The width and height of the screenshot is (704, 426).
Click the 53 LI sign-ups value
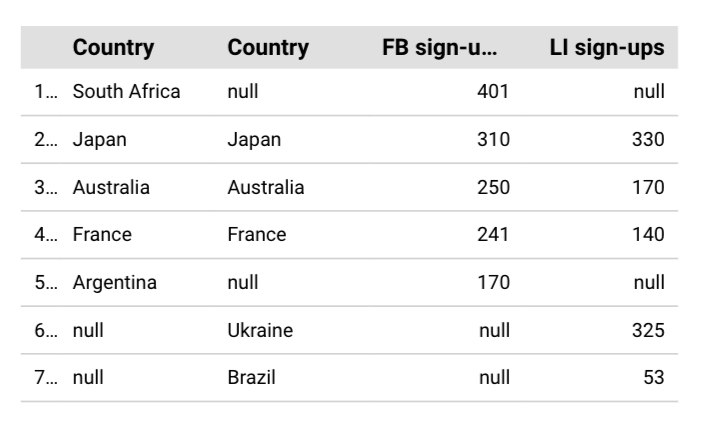click(x=654, y=378)
